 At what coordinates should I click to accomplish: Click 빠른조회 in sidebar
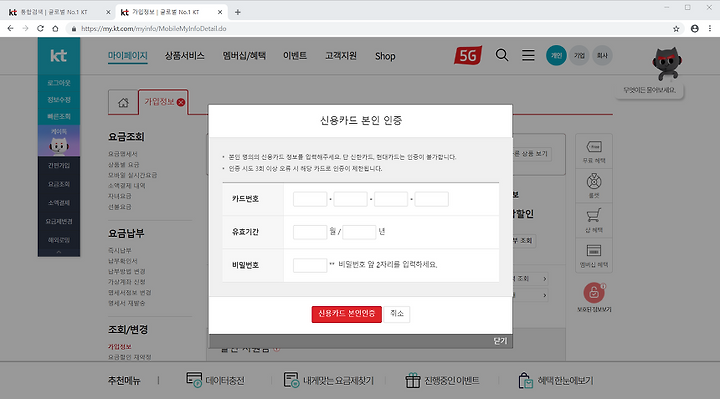pyautogui.click(x=59, y=117)
